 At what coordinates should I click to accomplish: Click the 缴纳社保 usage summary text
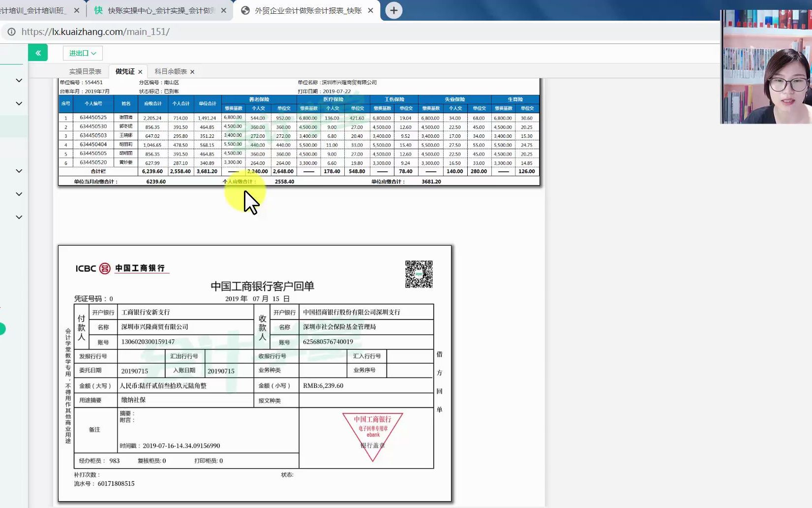click(x=133, y=400)
